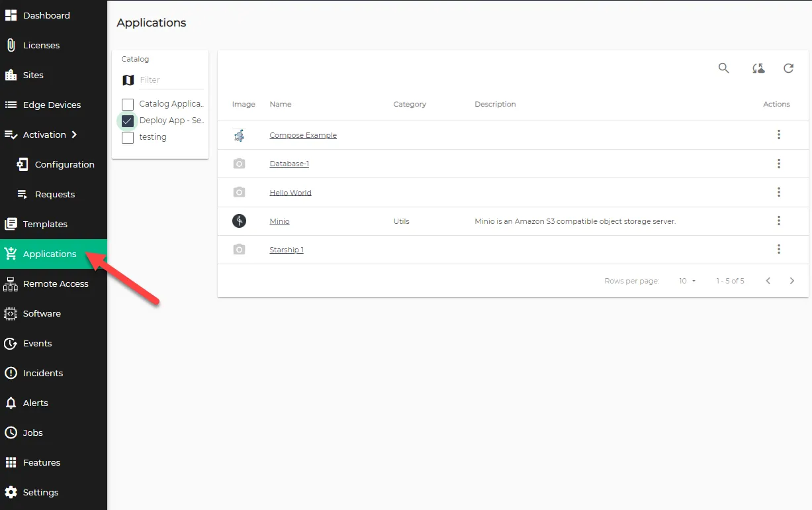
Task: Sort by the Category column header
Action: pos(410,104)
